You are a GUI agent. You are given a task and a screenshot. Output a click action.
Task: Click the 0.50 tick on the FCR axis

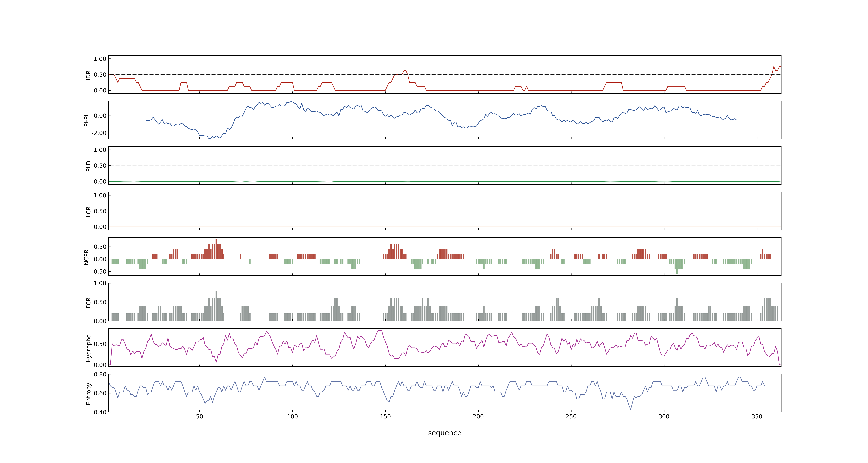(x=100, y=302)
